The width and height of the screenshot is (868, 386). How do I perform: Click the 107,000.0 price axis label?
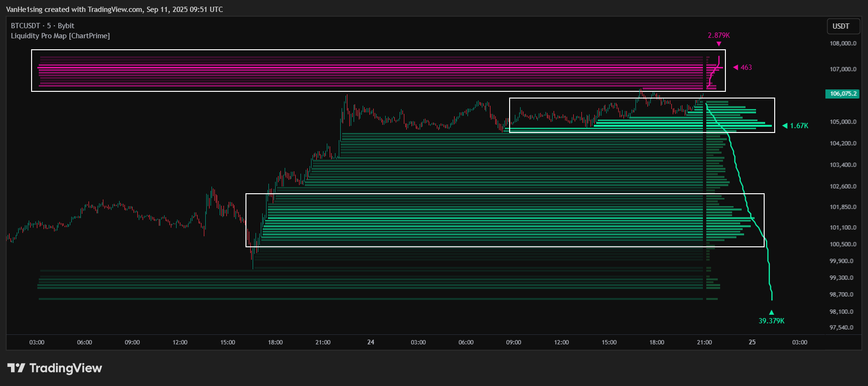[843, 69]
